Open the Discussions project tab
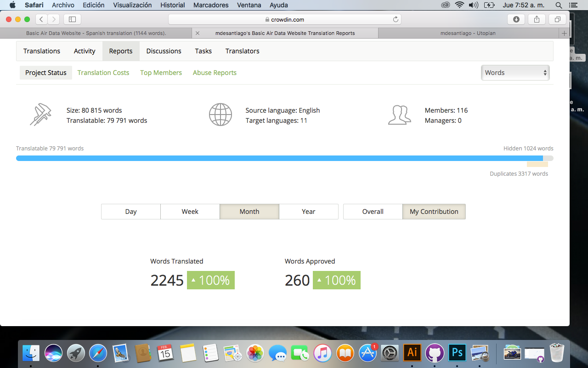588x368 pixels. (x=164, y=51)
